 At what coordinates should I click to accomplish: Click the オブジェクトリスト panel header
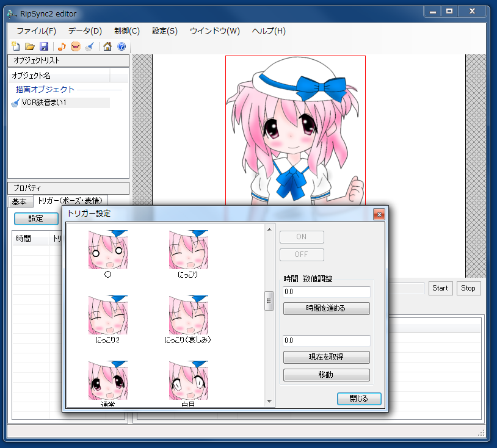click(x=68, y=60)
